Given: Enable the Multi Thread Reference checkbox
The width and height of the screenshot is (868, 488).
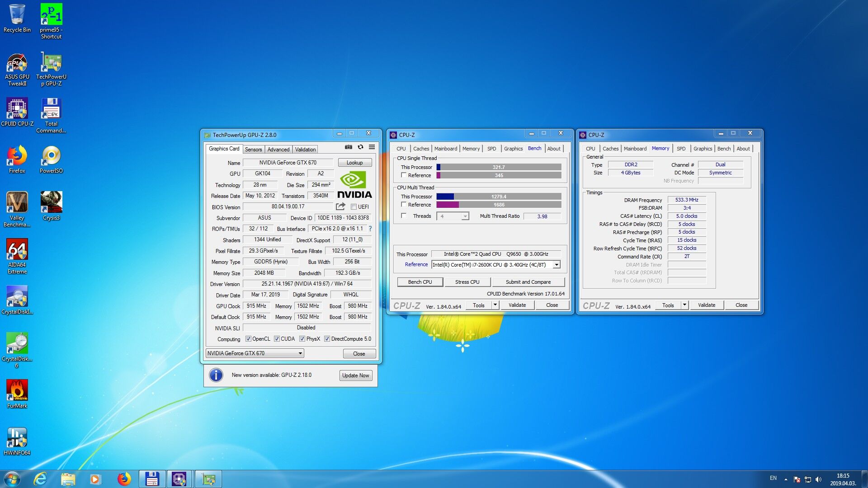Looking at the screenshot, I should click(x=404, y=205).
